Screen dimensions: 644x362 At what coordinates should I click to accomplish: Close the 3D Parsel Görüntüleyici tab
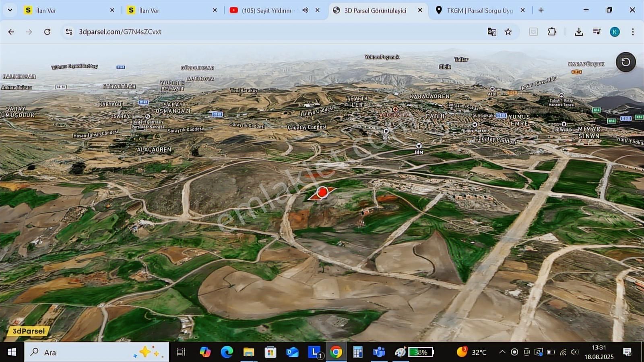pyautogui.click(x=420, y=10)
